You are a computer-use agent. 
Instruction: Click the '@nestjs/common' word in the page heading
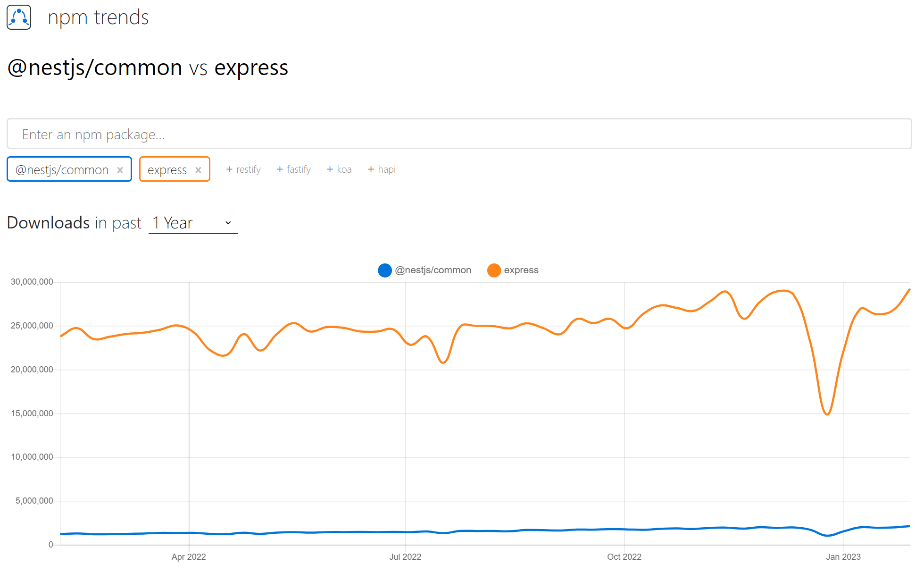coord(95,67)
